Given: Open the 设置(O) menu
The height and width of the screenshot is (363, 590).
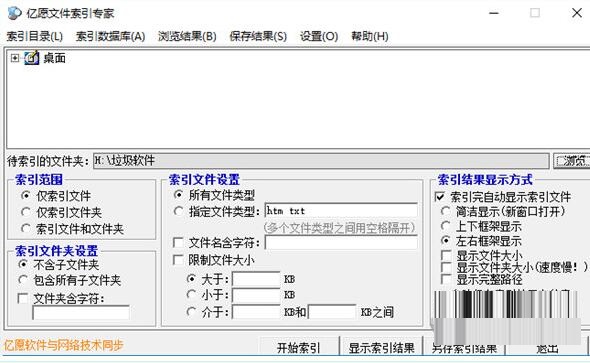Looking at the screenshot, I should click(x=319, y=36).
